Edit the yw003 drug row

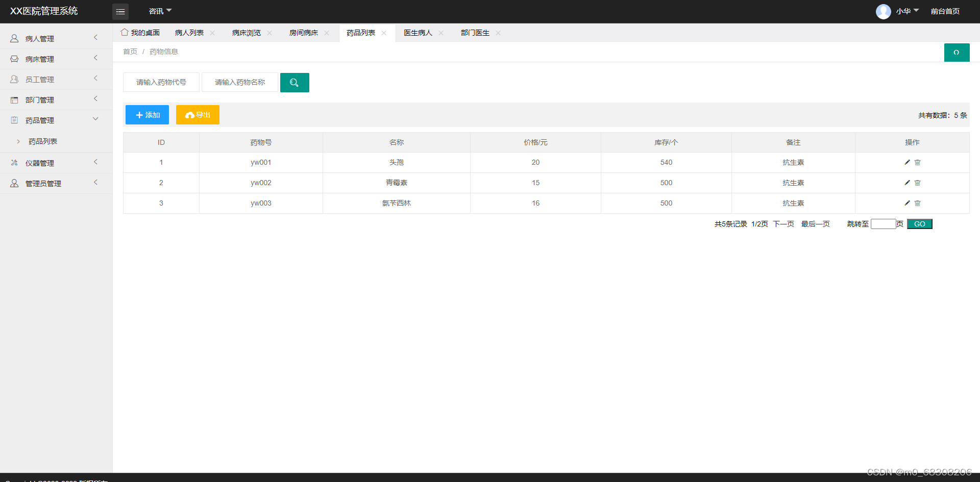click(907, 203)
